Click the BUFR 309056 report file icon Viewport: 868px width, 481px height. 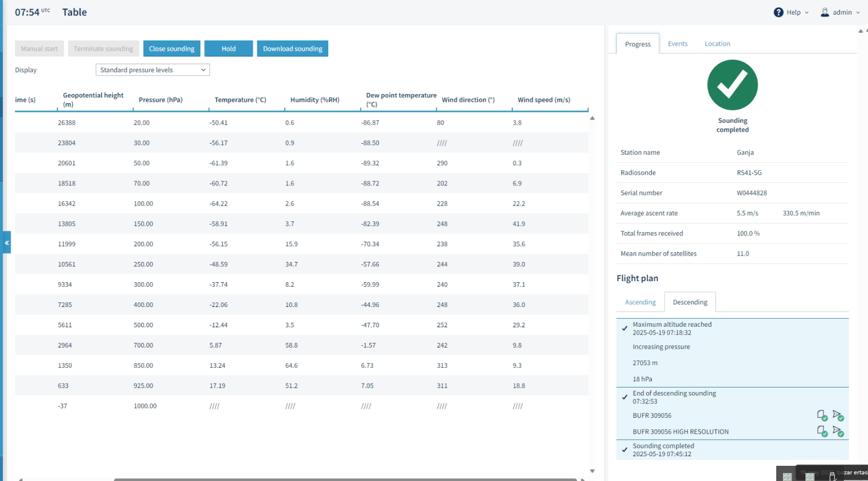[x=822, y=416]
